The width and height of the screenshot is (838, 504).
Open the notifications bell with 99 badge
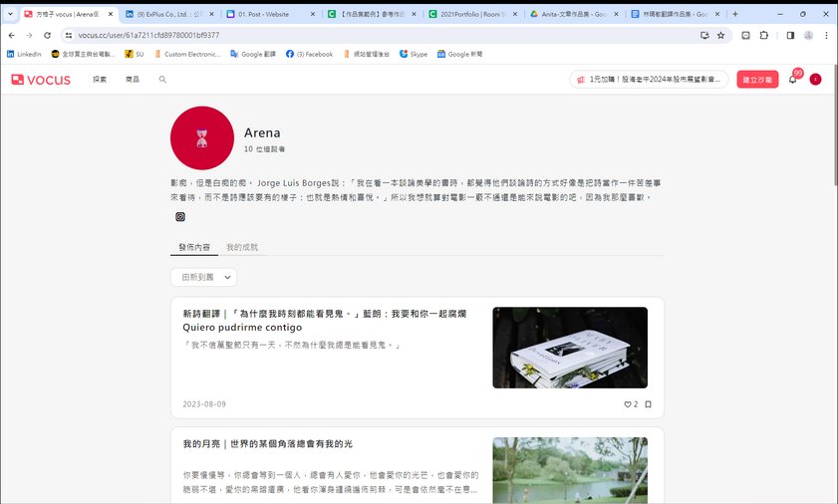click(x=793, y=80)
